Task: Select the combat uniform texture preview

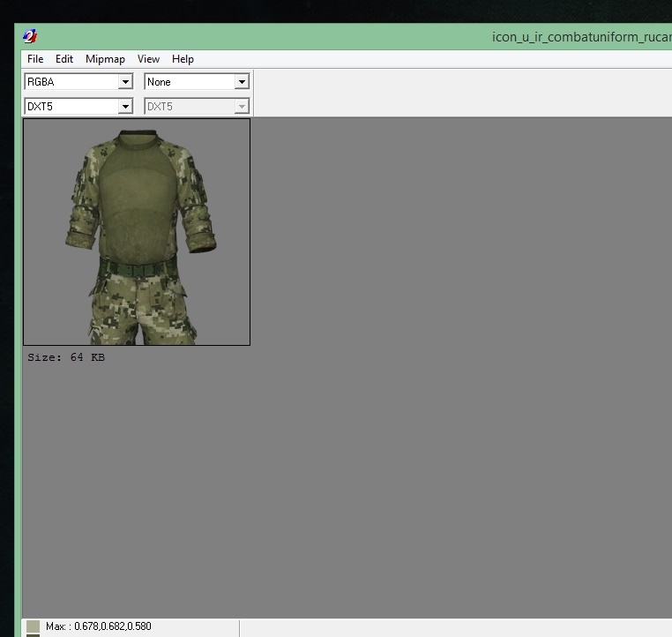Action: (137, 231)
